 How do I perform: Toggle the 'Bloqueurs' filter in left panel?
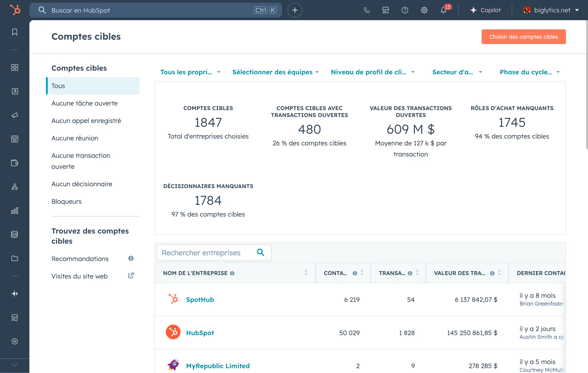67,201
